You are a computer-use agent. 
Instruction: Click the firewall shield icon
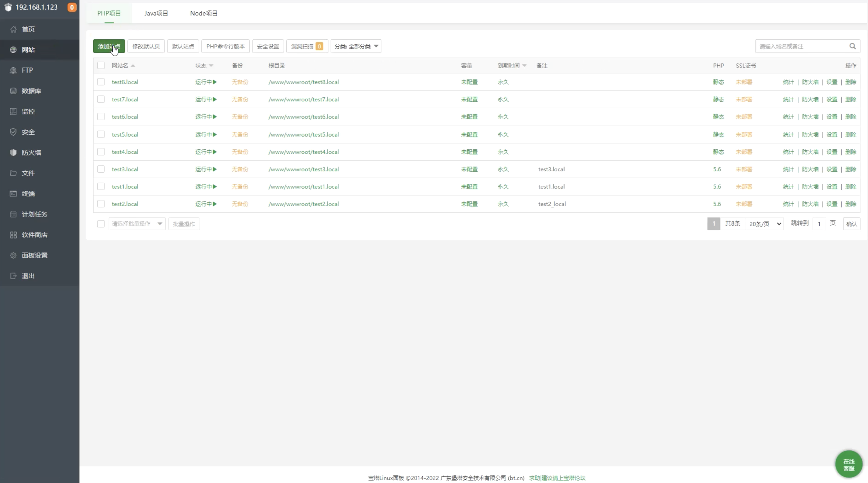click(x=13, y=152)
